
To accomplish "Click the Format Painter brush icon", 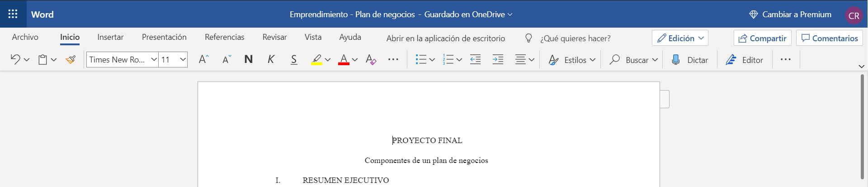I will click(71, 60).
